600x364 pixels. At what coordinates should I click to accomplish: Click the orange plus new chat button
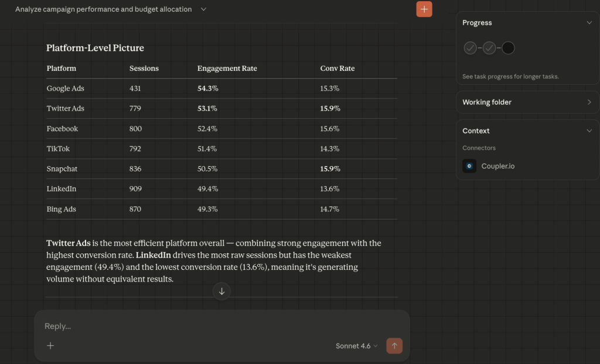click(424, 9)
